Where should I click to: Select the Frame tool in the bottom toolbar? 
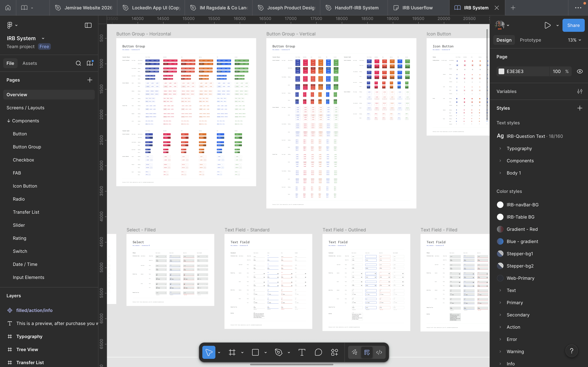pyautogui.click(x=232, y=352)
